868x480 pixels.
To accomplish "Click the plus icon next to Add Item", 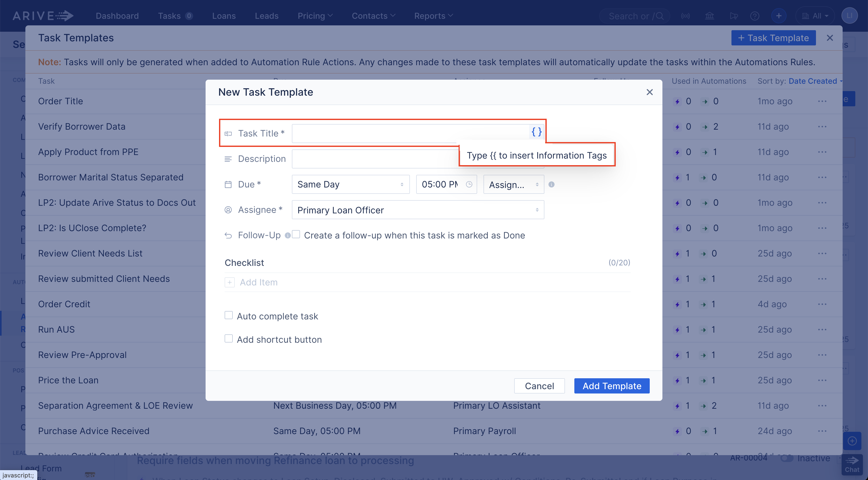I will coord(229,282).
